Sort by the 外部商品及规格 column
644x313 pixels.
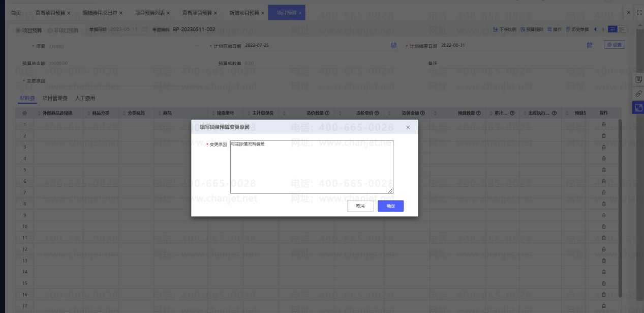click(39, 113)
